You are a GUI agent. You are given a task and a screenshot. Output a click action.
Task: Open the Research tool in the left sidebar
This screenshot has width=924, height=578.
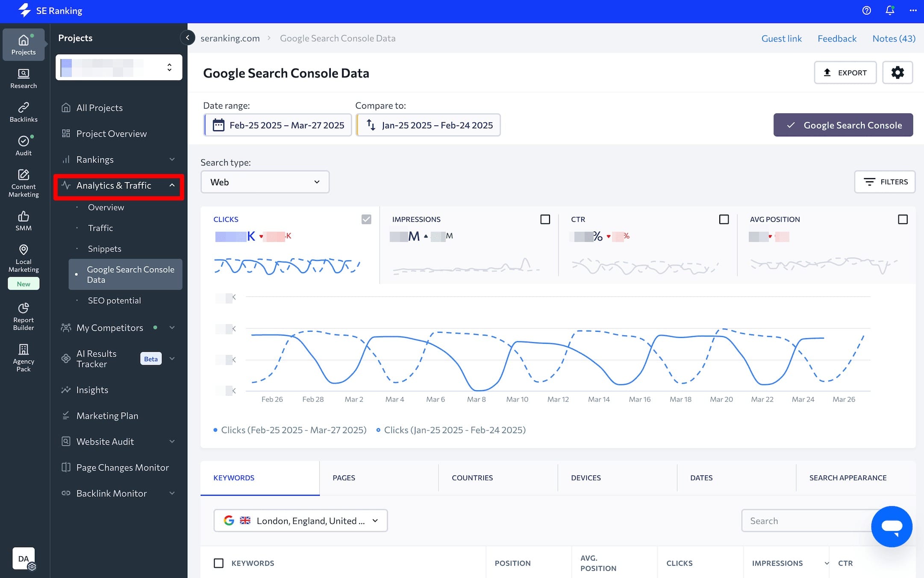(24, 78)
